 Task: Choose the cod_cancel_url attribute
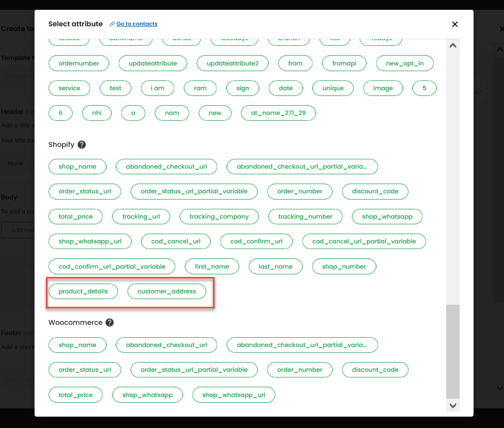[176, 241]
